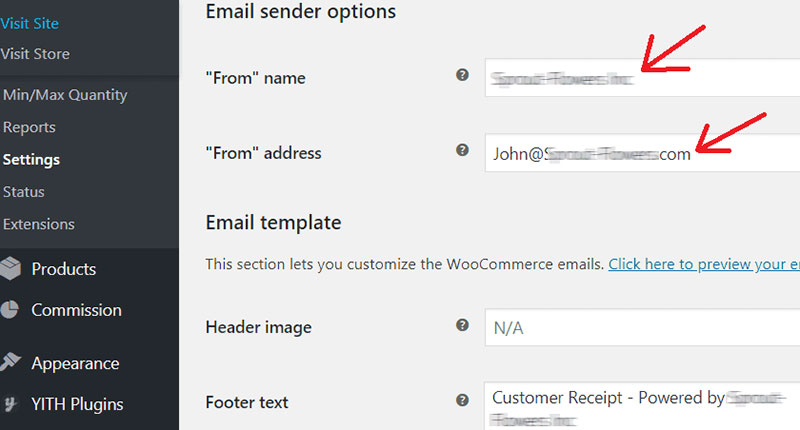Click help icon beside Header image
The height and width of the screenshot is (430, 800).
pos(462,325)
